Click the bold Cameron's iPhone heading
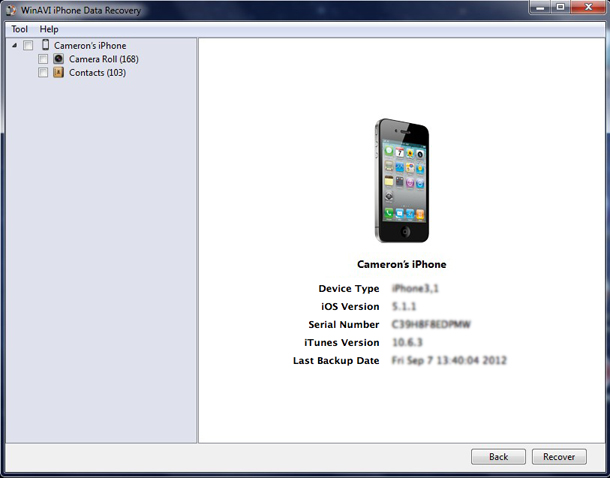The height and width of the screenshot is (478, 610). coord(401,264)
